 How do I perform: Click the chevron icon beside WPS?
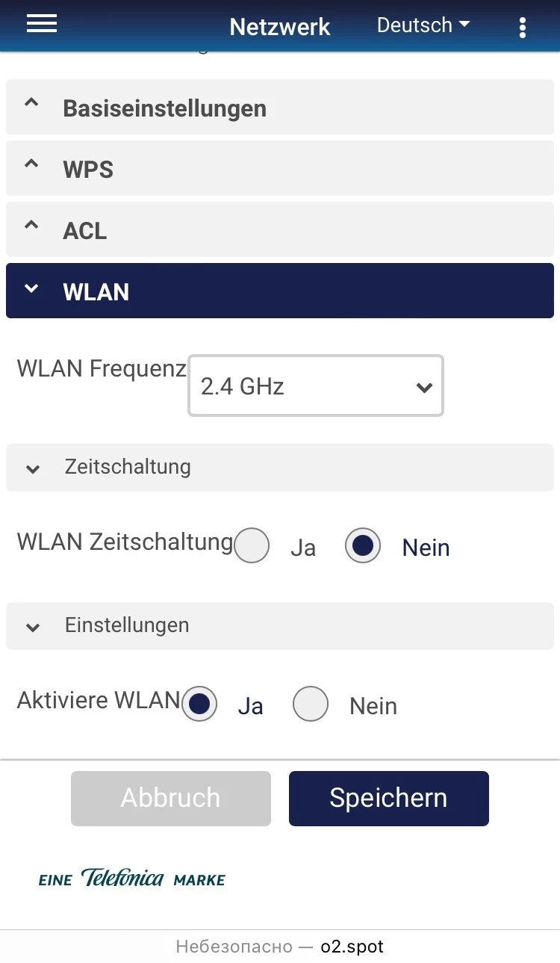31,164
